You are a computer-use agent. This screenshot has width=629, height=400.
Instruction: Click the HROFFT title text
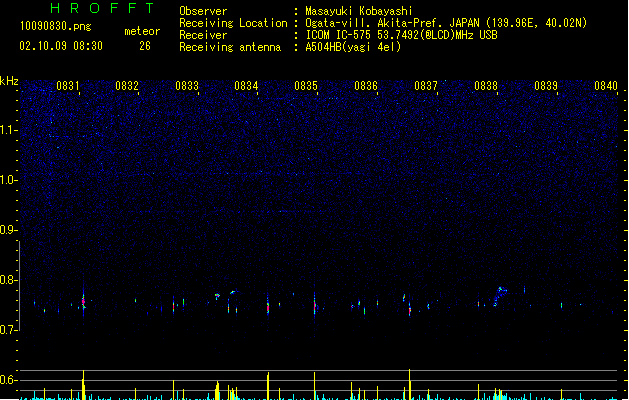(102, 8)
